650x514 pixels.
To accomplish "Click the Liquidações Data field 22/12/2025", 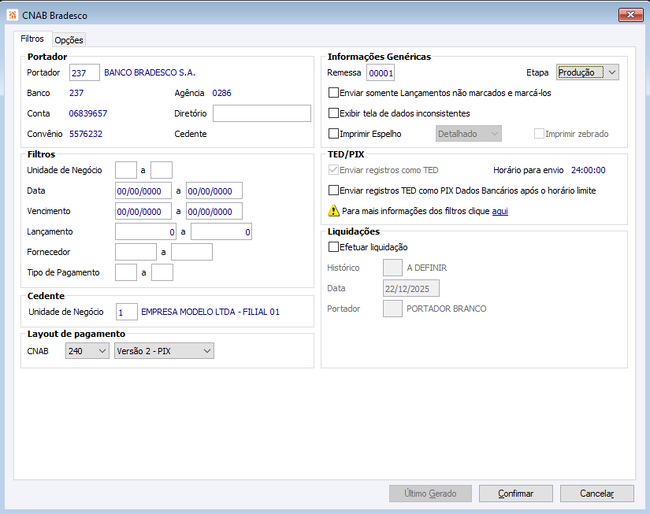I will coord(411,289).
